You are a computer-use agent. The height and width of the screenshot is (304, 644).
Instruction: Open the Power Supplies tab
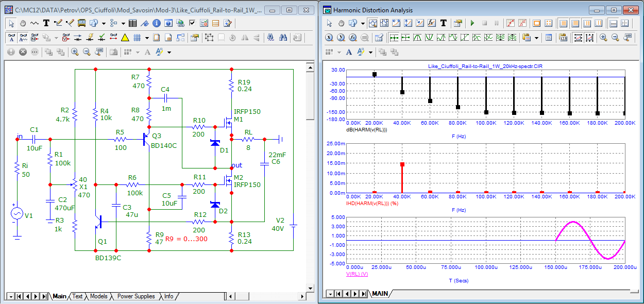point(136,296)
